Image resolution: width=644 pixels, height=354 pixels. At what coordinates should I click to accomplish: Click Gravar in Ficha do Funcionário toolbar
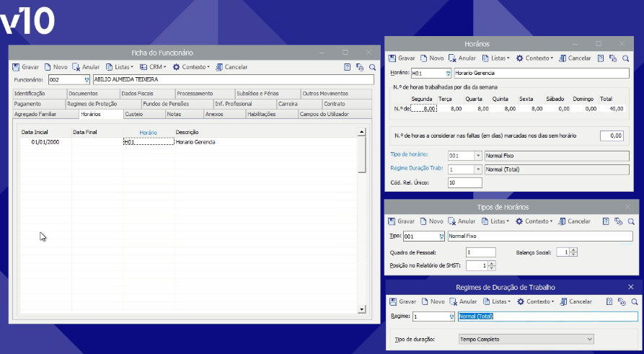26,67
